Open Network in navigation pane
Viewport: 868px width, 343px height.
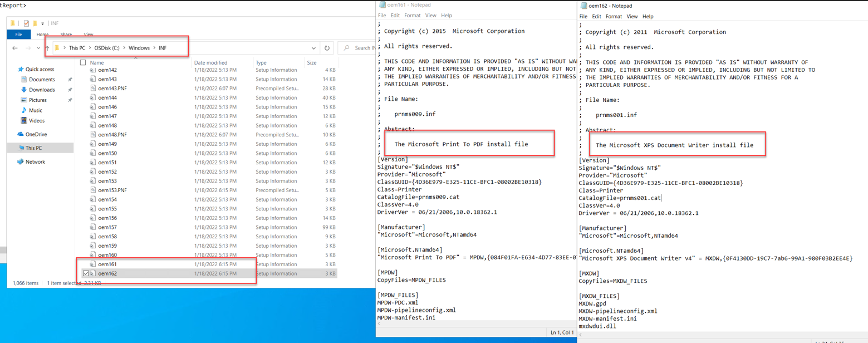pos(35,161)
